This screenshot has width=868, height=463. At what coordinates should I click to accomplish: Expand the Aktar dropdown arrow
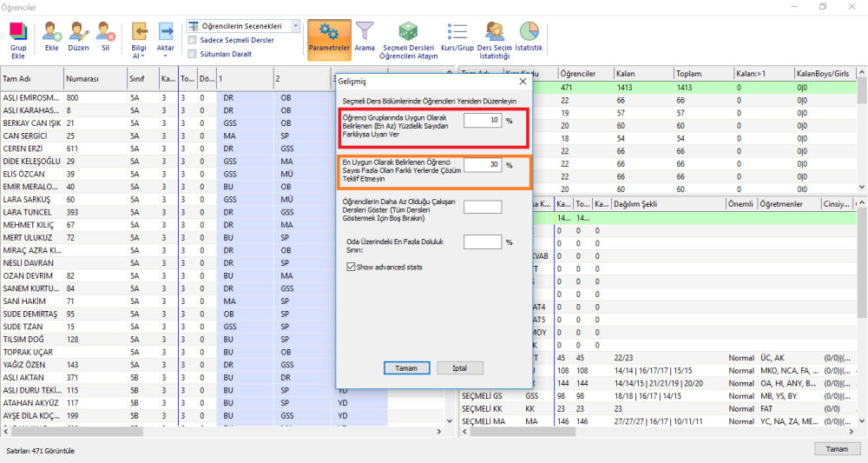(x=166, y=56)
